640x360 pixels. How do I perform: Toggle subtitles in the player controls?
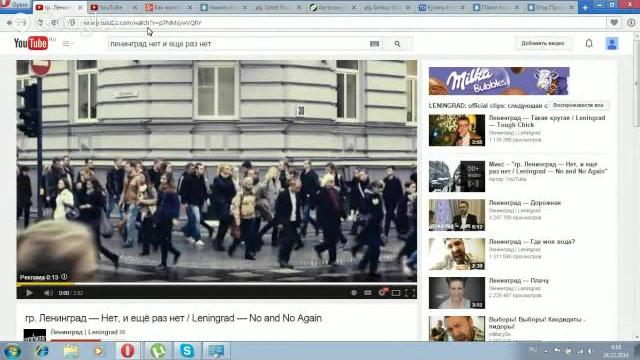click(368, 293)
